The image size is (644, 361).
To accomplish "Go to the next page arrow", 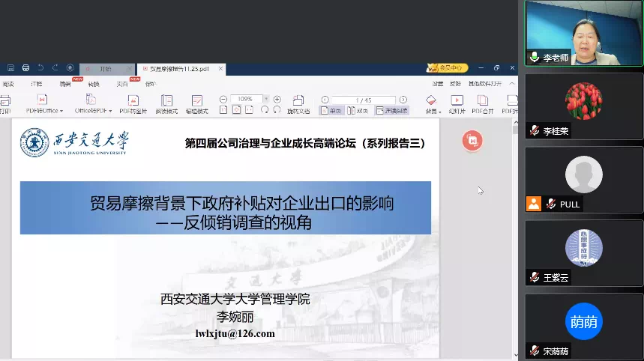I will [403, 100].
